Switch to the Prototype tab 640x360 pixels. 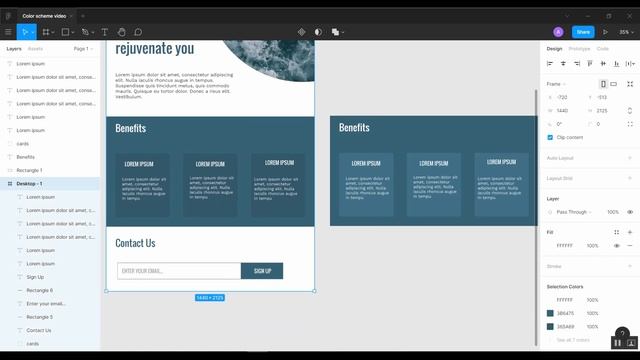[x=579, y=49]
